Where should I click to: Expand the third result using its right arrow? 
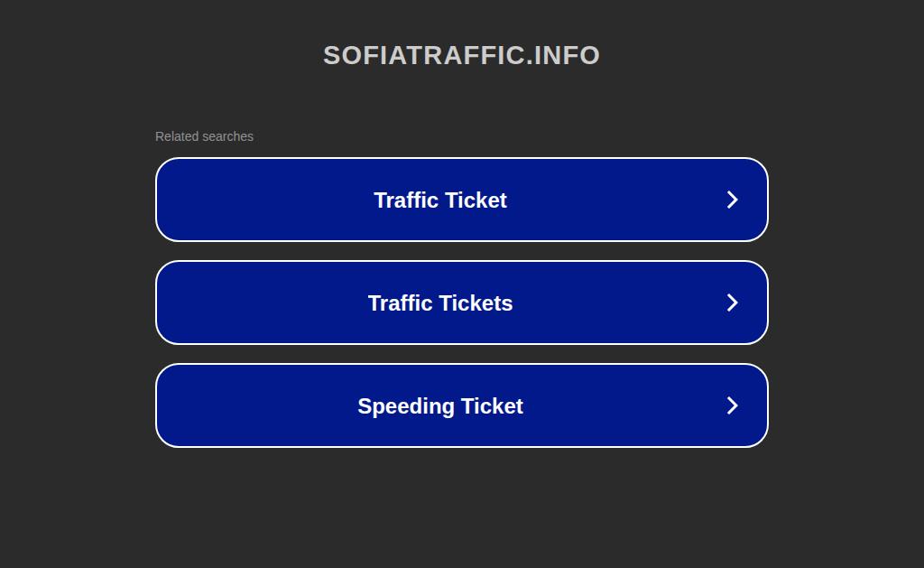(x=732, y=405)
